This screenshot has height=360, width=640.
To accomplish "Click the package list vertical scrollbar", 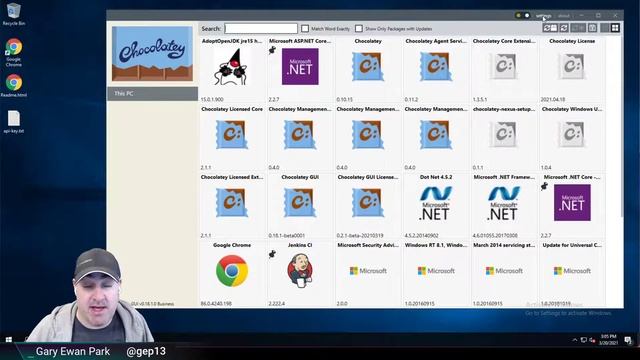I will click(x=622, y=127).
